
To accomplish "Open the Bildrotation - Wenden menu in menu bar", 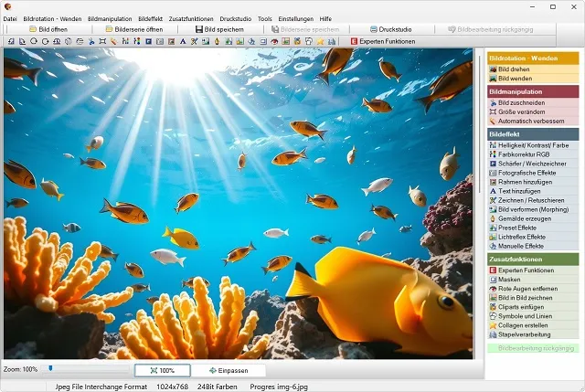I will click(x=52, y=18).
